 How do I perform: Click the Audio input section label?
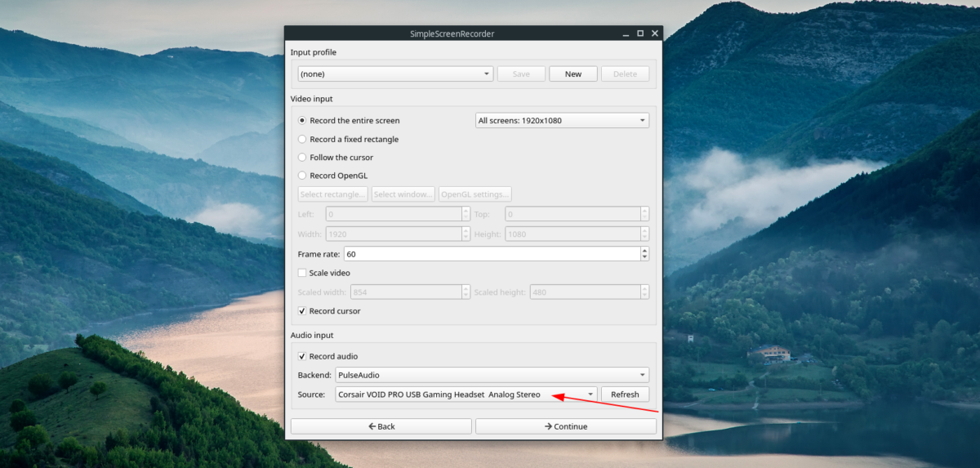point(312,335)
